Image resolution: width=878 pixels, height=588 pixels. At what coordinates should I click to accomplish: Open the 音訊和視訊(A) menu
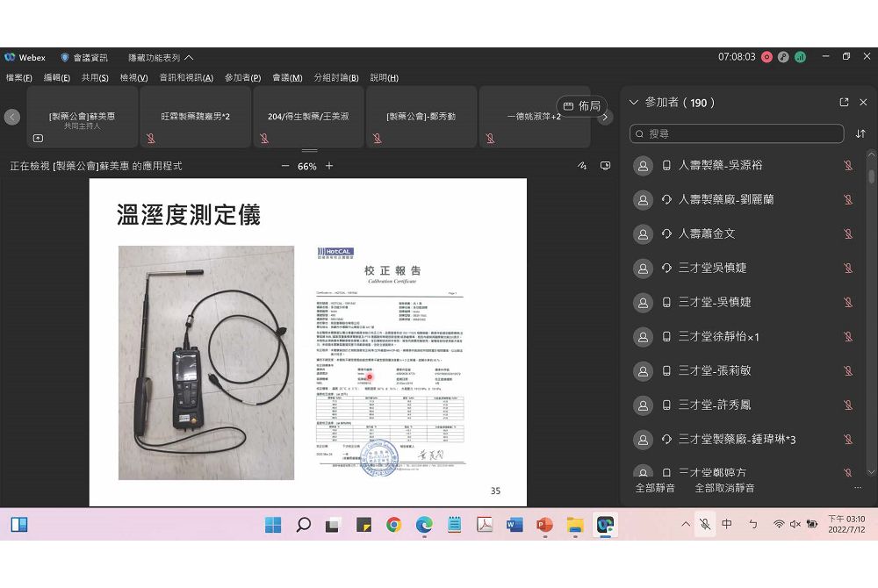pyautogui.click(x=186, y=78)
